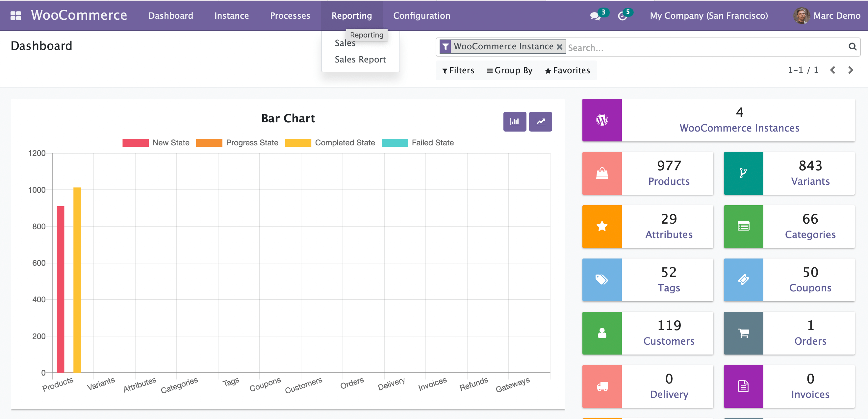Click the Customers person icon
The width and height of the screenshot is (868, 419).
tap(602, 333)
